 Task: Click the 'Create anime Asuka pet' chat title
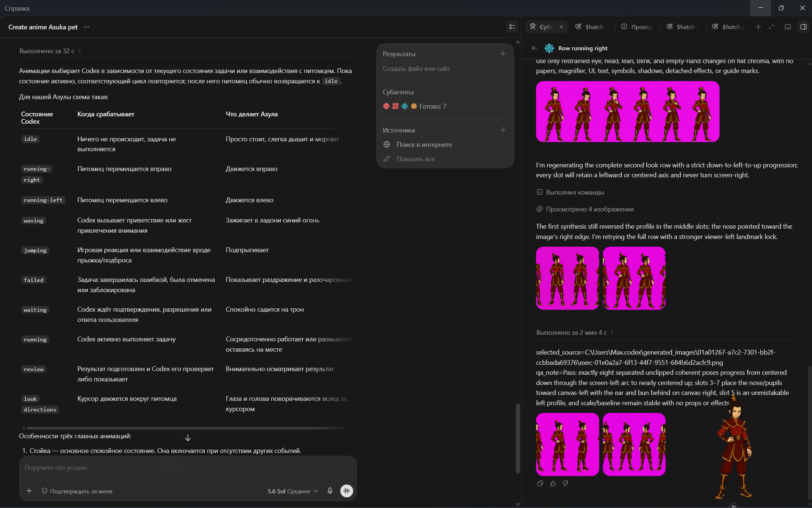click(43, 27)
